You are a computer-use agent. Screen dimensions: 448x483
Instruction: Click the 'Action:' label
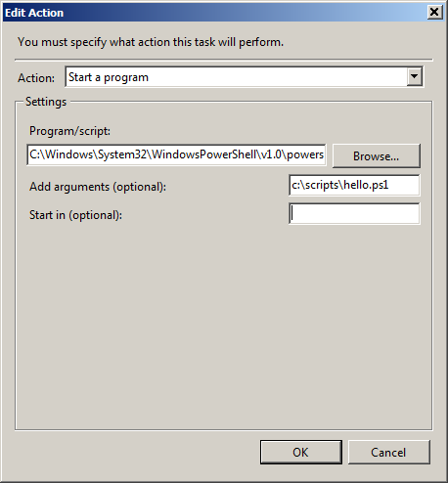[36, 78]
